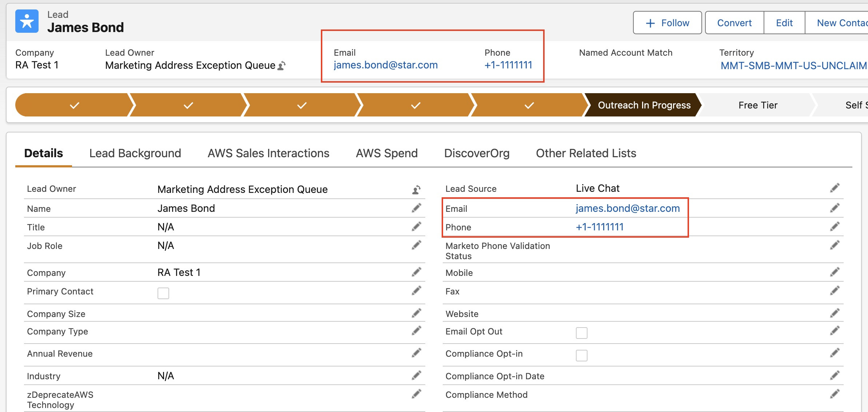
Task: Click the 'Live Chat' lead source value
Action: pos(597,188)
